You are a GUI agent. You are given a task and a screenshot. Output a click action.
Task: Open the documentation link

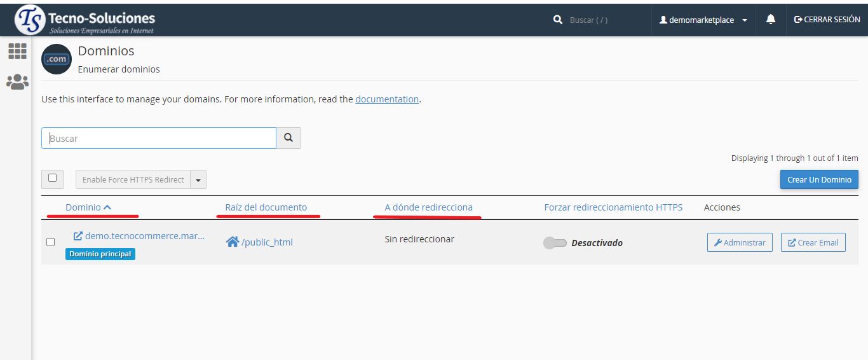click(387, 99)
